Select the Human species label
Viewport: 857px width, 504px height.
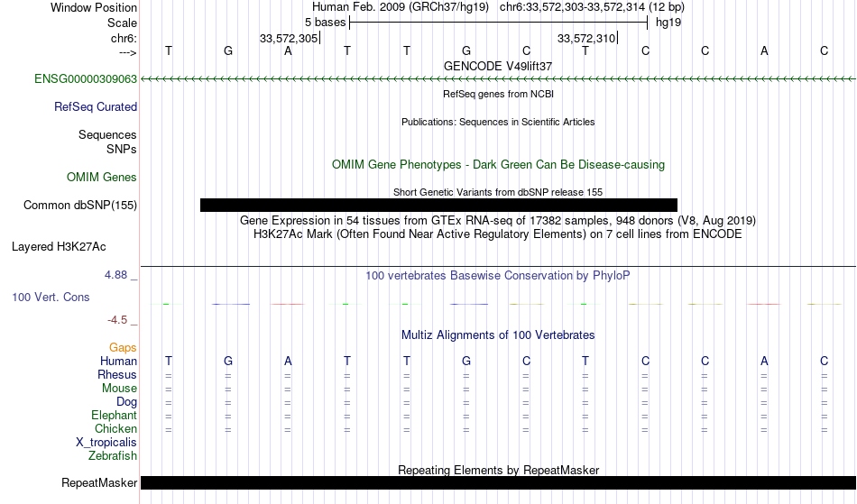tap(118, 361)
